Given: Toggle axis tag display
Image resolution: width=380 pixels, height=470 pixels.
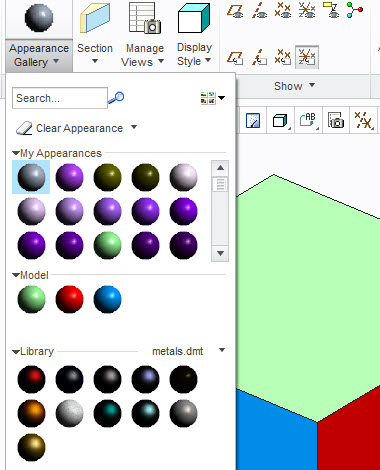Looking at the screenshot, I should [259, 57].
